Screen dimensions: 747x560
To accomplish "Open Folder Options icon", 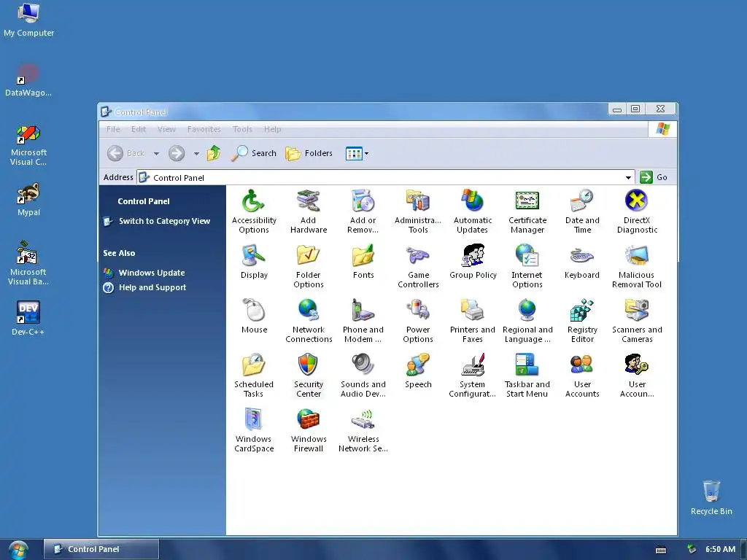I will click(x=309, y=265).
